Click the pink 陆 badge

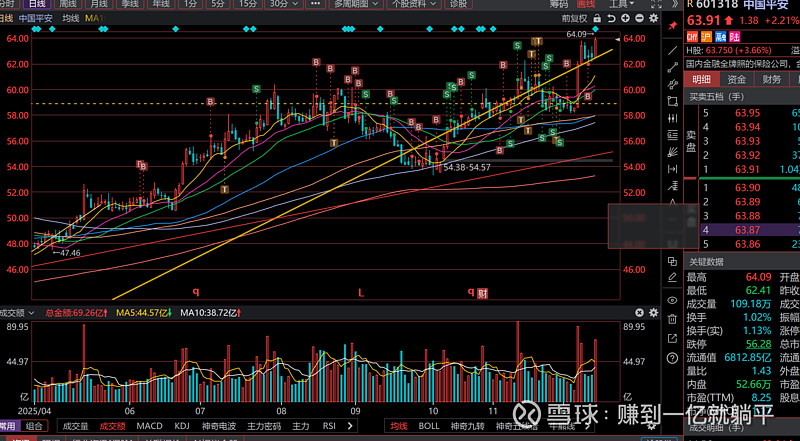pos(735,37)
